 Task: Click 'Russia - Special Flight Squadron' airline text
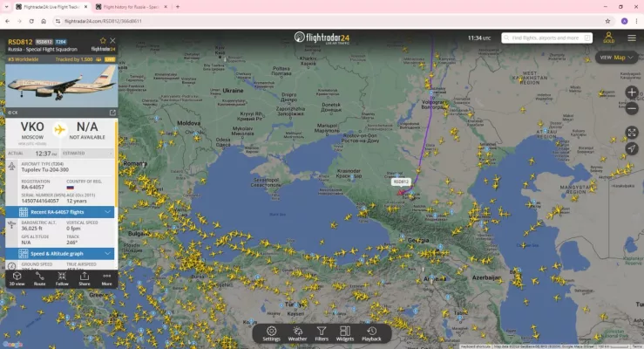tap(43, 50)
